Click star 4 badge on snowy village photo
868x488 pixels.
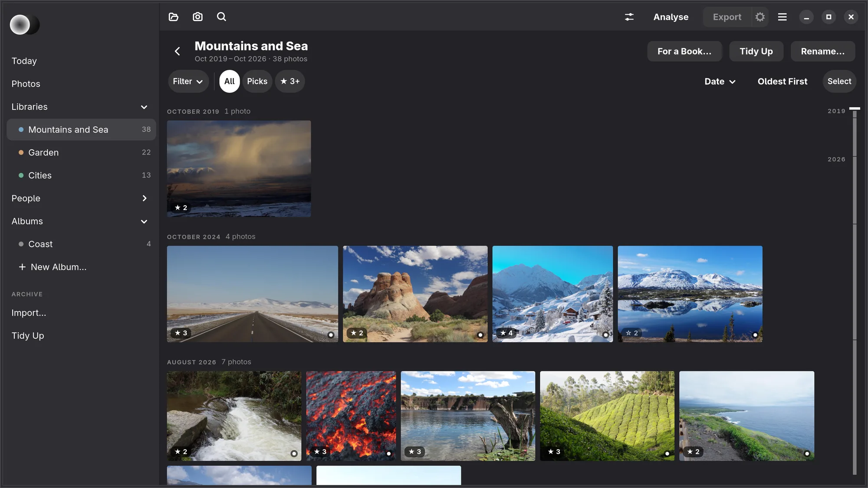coord(506,333)
